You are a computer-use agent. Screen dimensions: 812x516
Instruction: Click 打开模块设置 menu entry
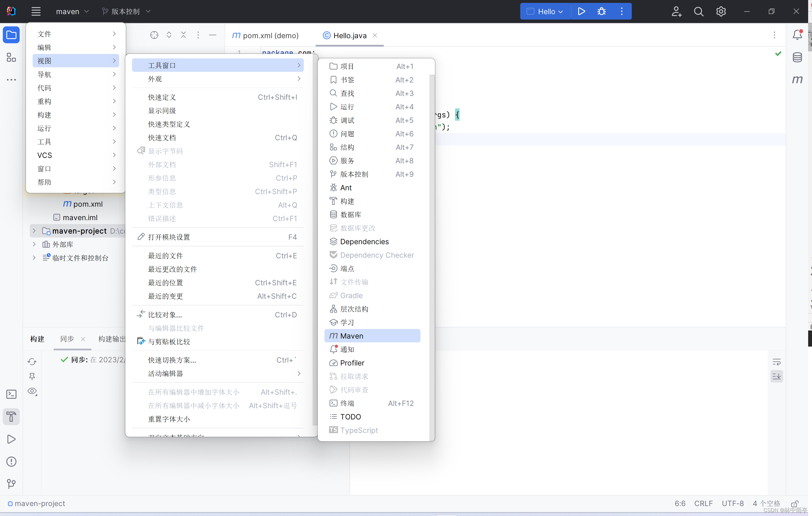click(218, 237)
